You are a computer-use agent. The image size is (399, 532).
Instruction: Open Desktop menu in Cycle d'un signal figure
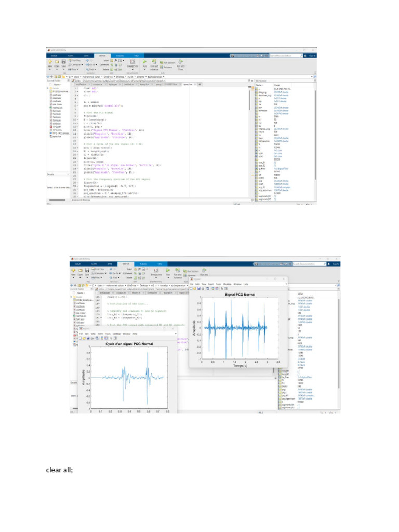pyautogui.click(x=116, y=334)
